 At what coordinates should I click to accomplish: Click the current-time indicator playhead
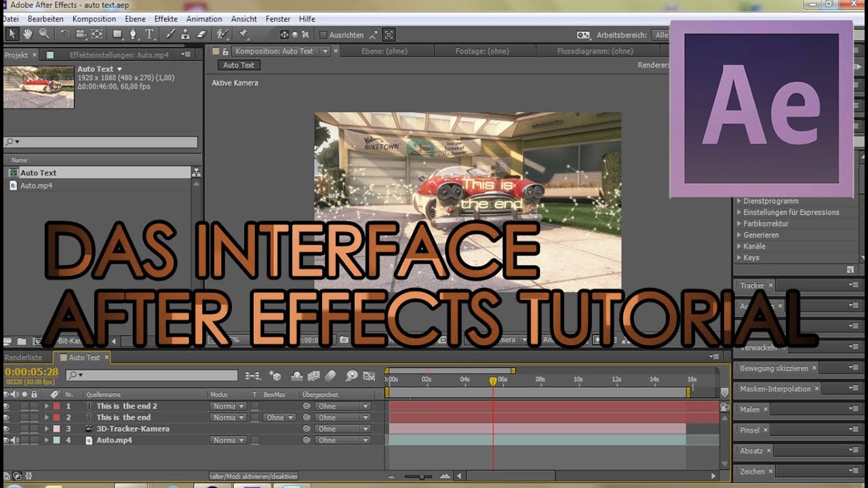click(493, 382)
